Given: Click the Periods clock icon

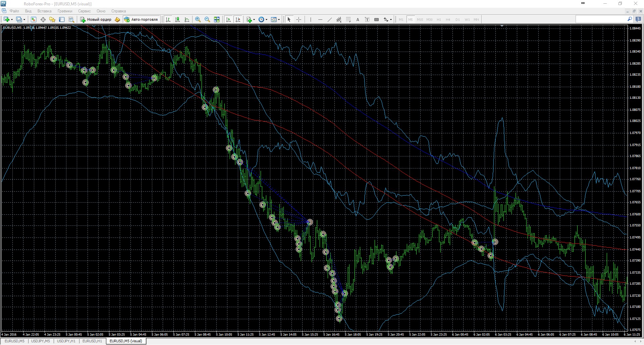Looking at the screenshot, I should pos(261,19).
